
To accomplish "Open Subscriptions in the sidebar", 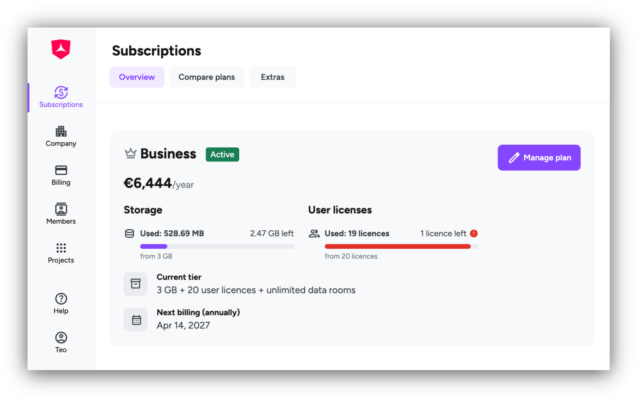I will [x=61, y=97].
